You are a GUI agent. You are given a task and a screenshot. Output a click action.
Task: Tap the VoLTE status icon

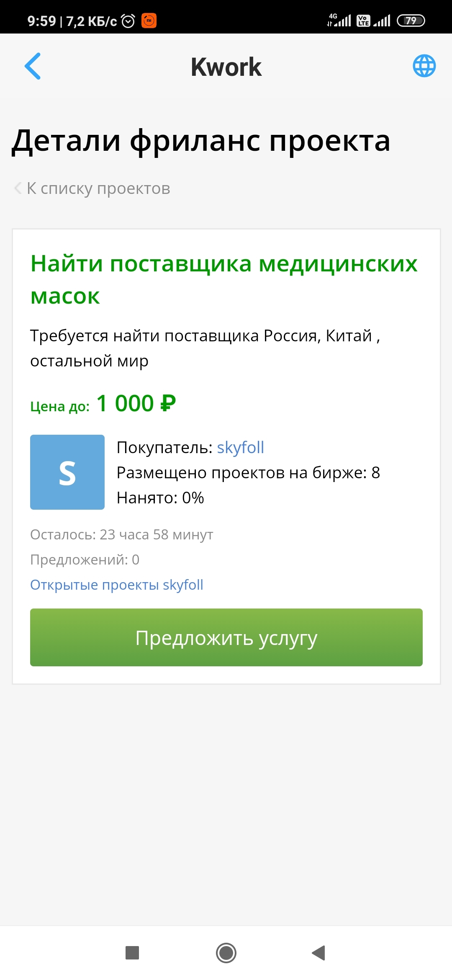(363, 21)
